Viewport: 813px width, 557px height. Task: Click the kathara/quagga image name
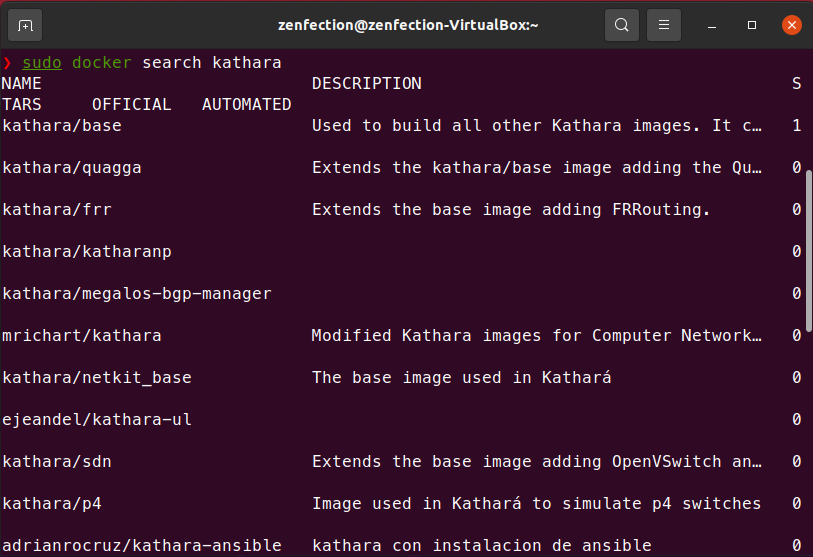(x=72, y=168)
